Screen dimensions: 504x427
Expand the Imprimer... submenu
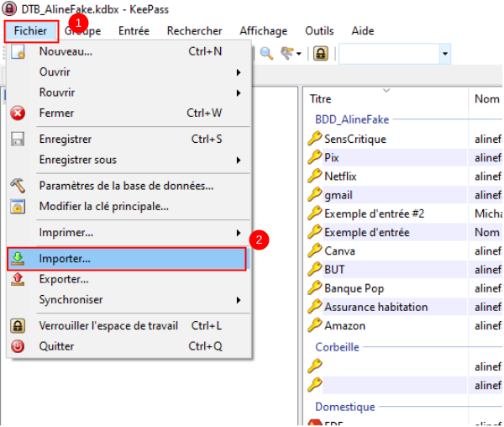pyautogui.click(x=129, y=233)
